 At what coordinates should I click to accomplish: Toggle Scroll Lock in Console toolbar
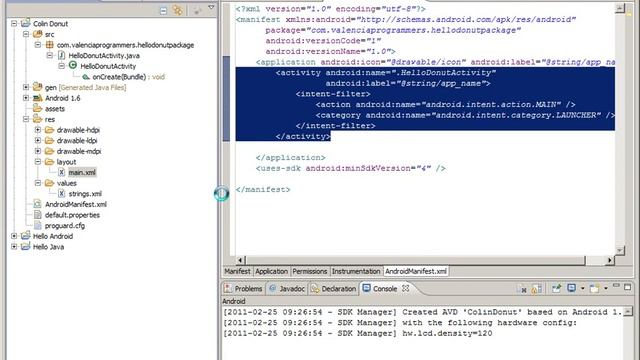tap(536, 289)
